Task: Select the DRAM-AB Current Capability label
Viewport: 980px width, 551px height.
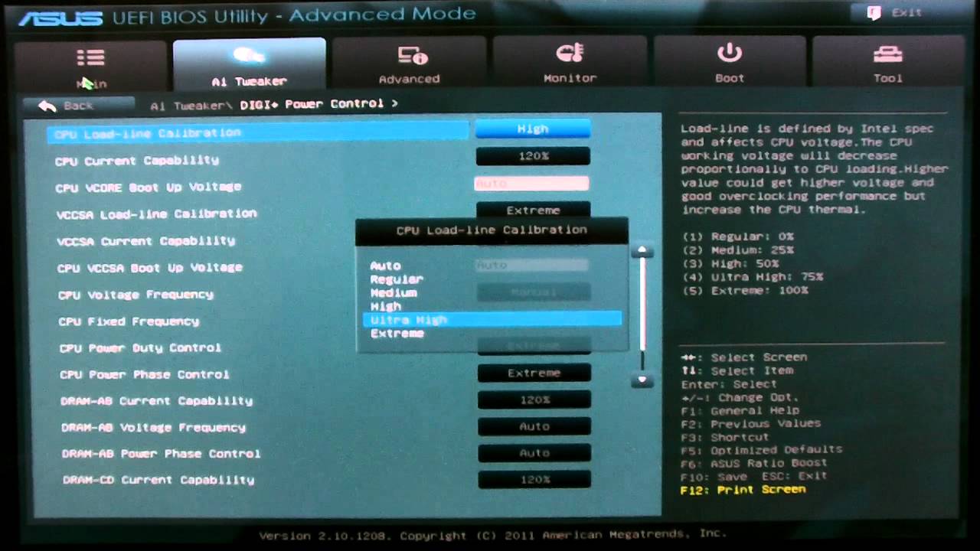Action: (157, 400)
